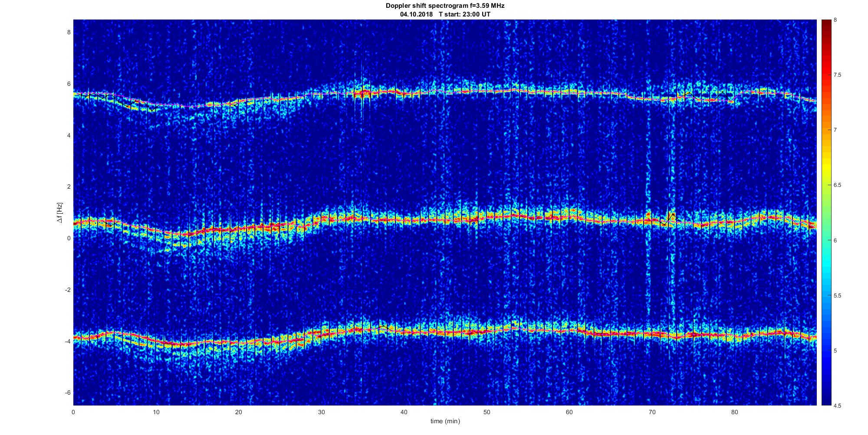868x435 pixels.
Task: Click the lower Doppler trace at 12 minutes
Action: click(x=173, y=344)
